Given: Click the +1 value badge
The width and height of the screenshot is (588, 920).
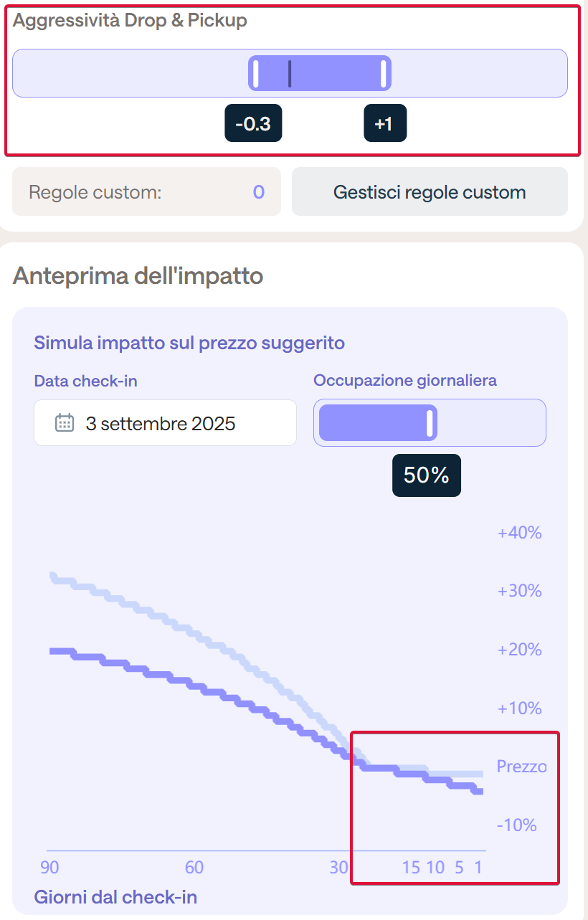Looking at the screenshot, I should [385, 123].
